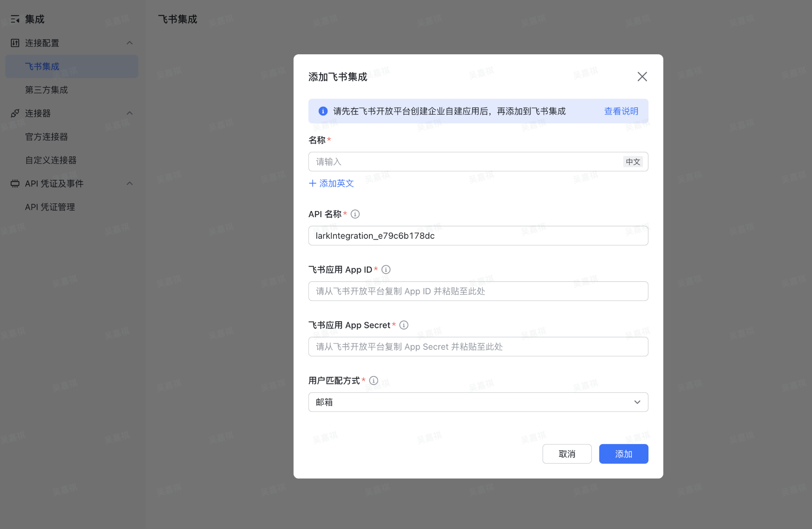Image resolution: width=812 pixels, height=529 pixels.
Task: Click the 连接配置 settings icon
Action: click(15, 43)
